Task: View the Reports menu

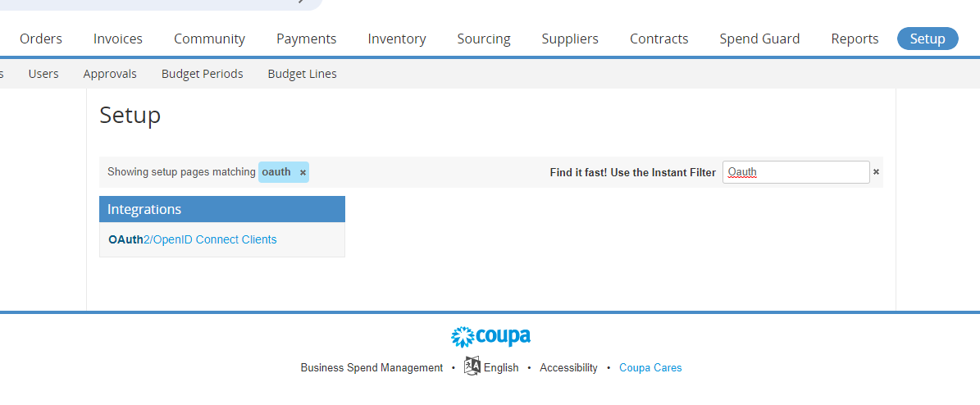Action: (855, 39)
